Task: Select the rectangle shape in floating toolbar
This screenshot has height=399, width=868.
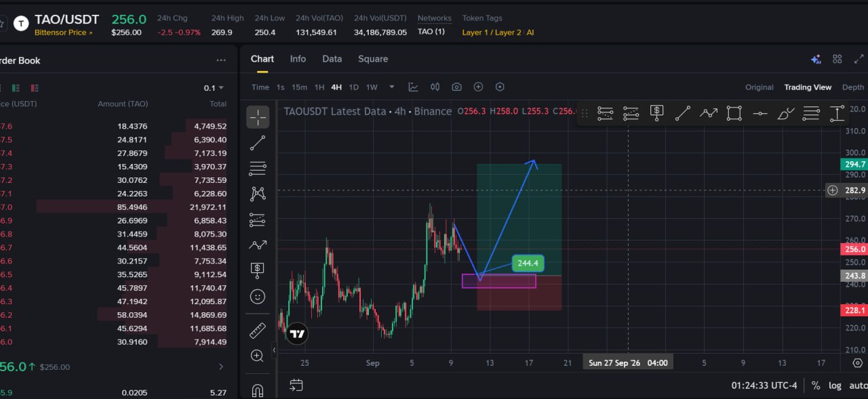Action: pos(734,113)
